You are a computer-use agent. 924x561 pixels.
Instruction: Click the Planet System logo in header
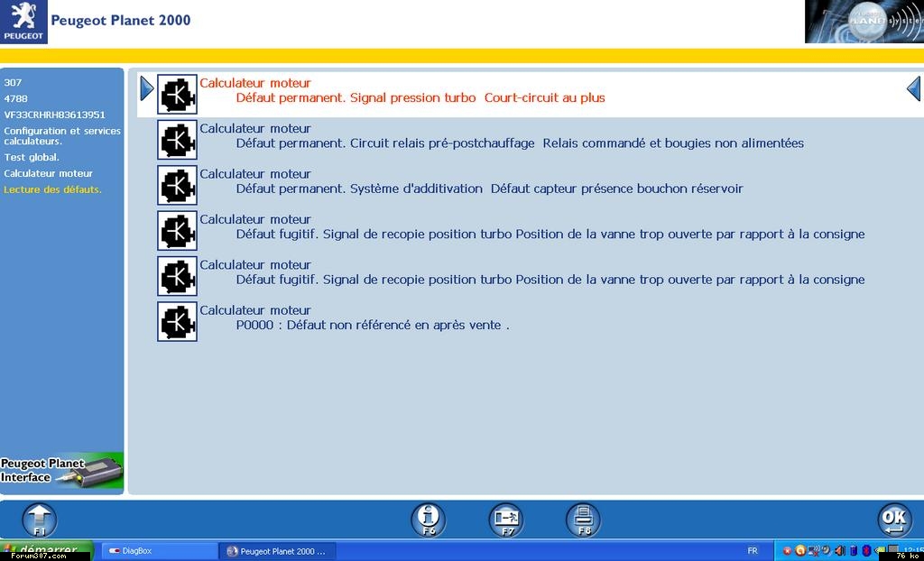pos(864,22)
